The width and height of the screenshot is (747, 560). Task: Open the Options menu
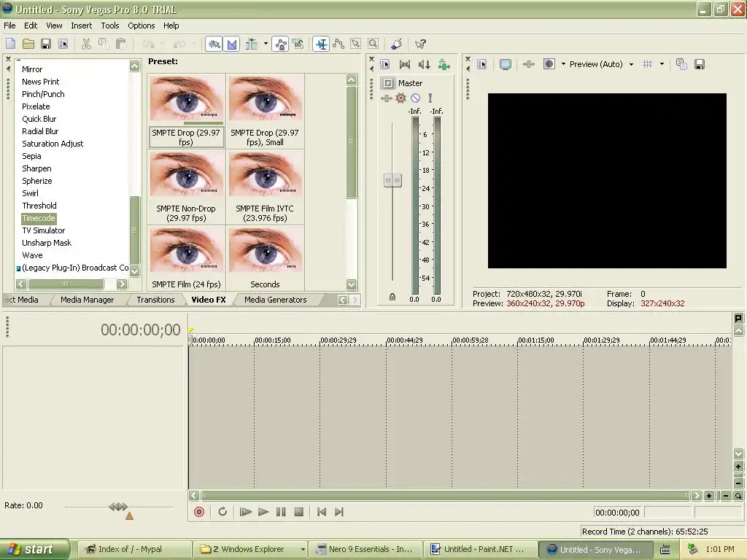(141, 26)
